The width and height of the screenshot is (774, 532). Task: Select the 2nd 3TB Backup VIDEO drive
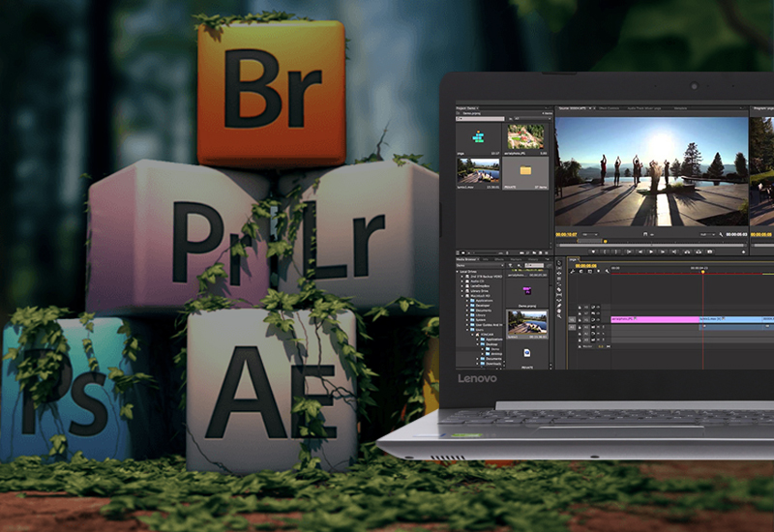pos(487,277)
